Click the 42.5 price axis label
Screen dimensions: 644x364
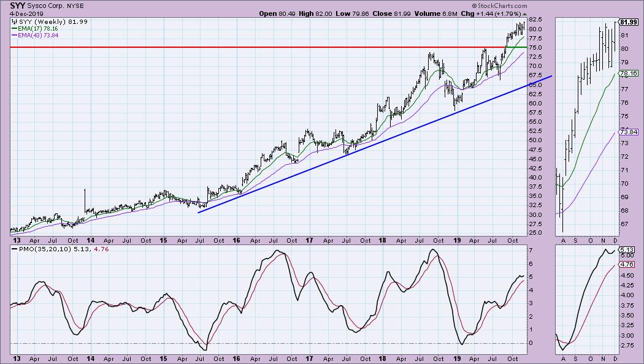click(534, 169)
